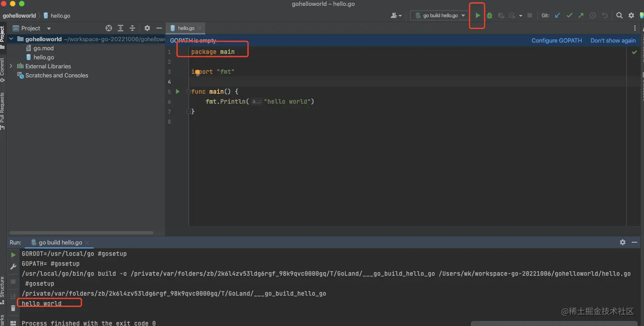Select the go build hello.go Run tab

[60, 242]
